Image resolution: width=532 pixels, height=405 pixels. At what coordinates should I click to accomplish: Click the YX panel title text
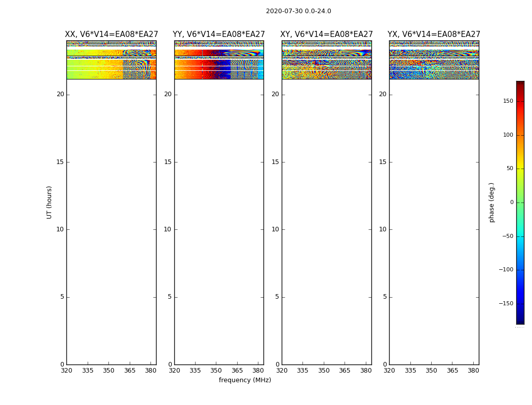[434, 34]
